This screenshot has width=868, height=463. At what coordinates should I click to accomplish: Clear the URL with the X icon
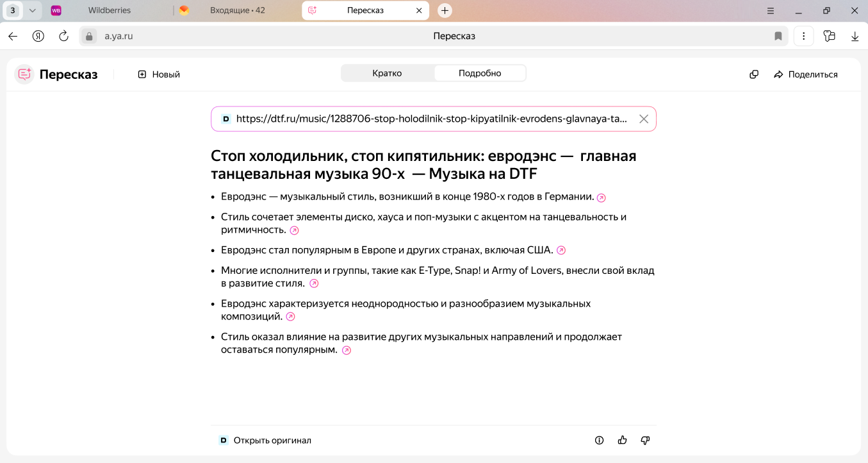tap(644, 119)
